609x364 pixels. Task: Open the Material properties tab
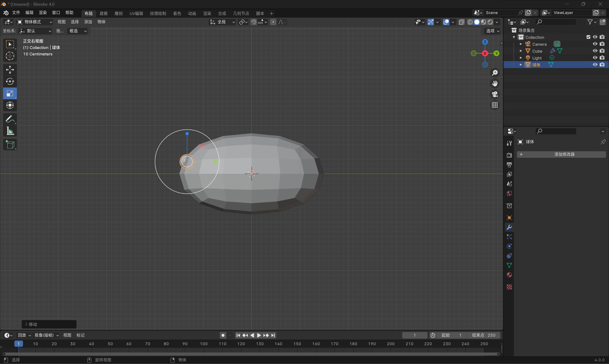coord(509,275)
